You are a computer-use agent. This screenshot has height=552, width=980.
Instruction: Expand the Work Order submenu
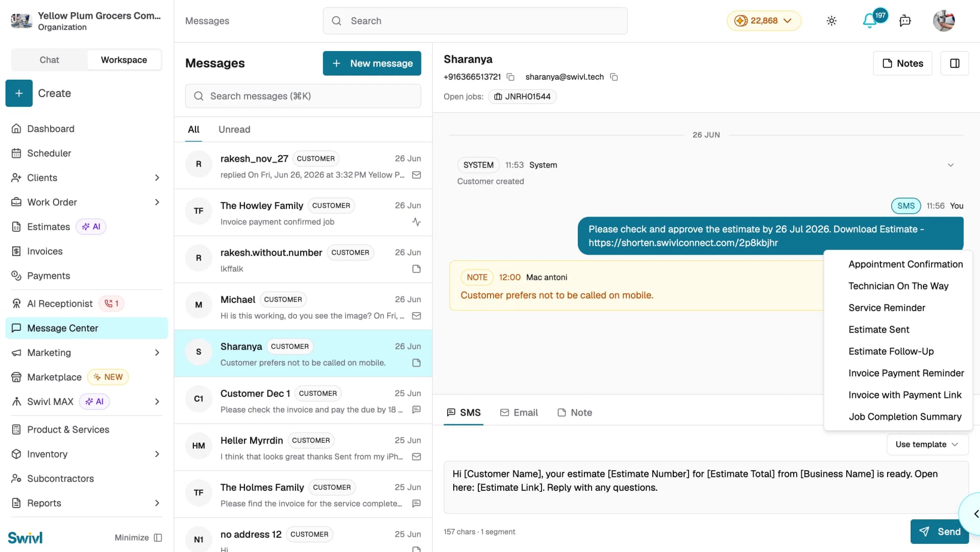(x=157, y=202)
